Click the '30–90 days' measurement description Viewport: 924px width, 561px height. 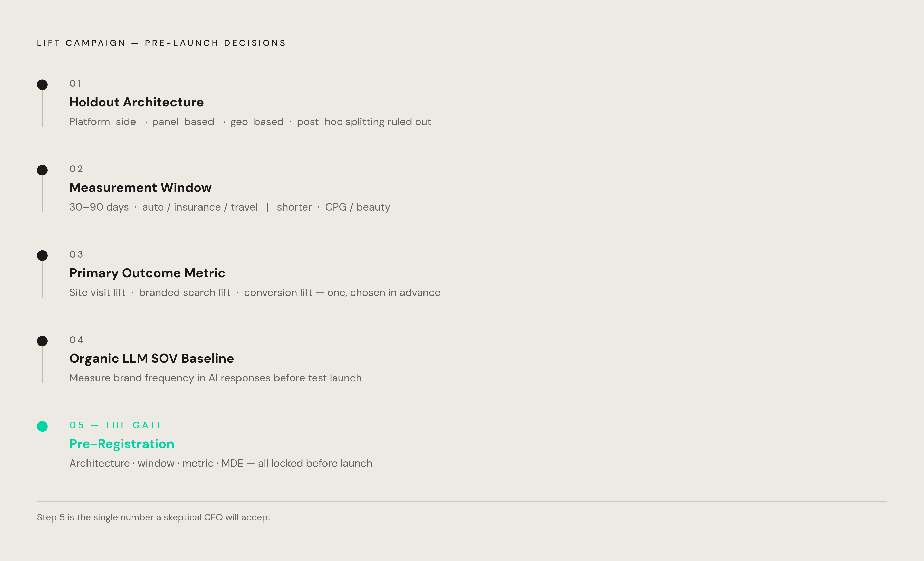[229, 207]
